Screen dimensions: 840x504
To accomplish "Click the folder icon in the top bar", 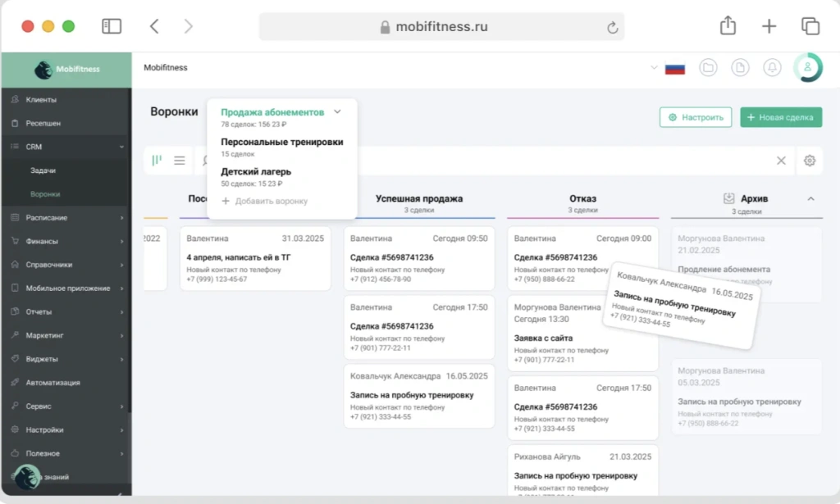I will pos(709,67).
